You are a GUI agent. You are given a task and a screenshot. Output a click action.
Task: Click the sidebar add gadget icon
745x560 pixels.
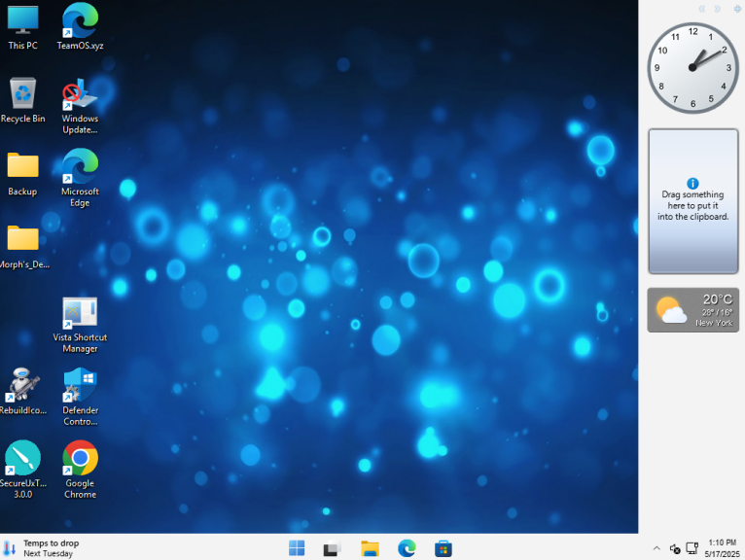[x=737, y=9]
